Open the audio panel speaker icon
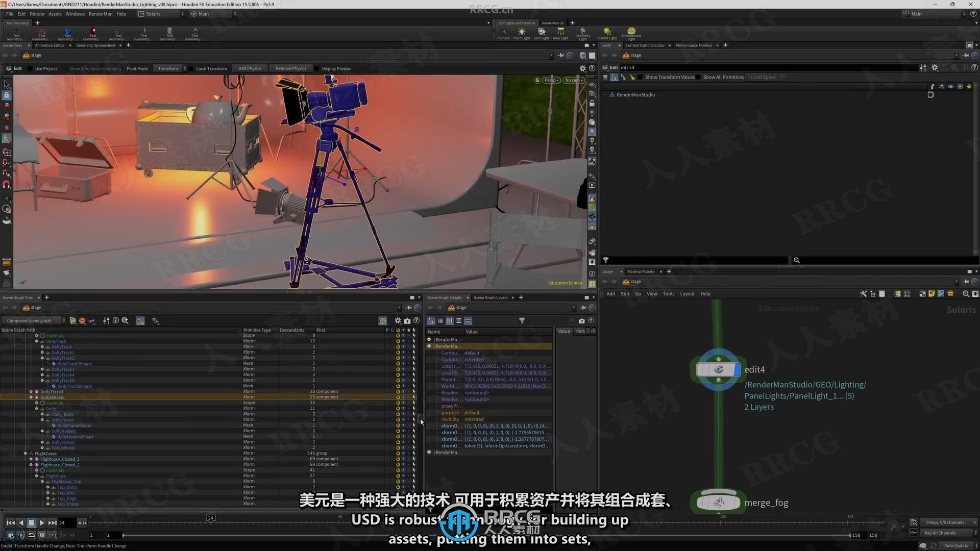 (x=21, y=535)
